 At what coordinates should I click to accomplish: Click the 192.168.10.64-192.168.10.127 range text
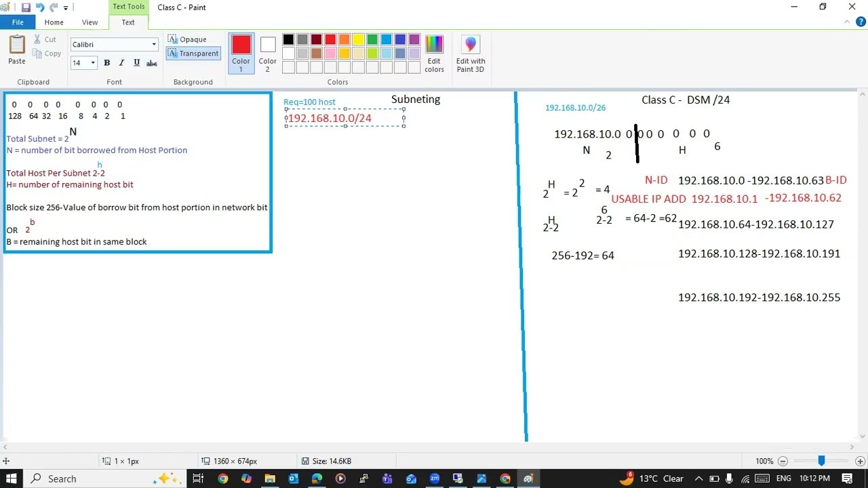(x=756, y=224)
